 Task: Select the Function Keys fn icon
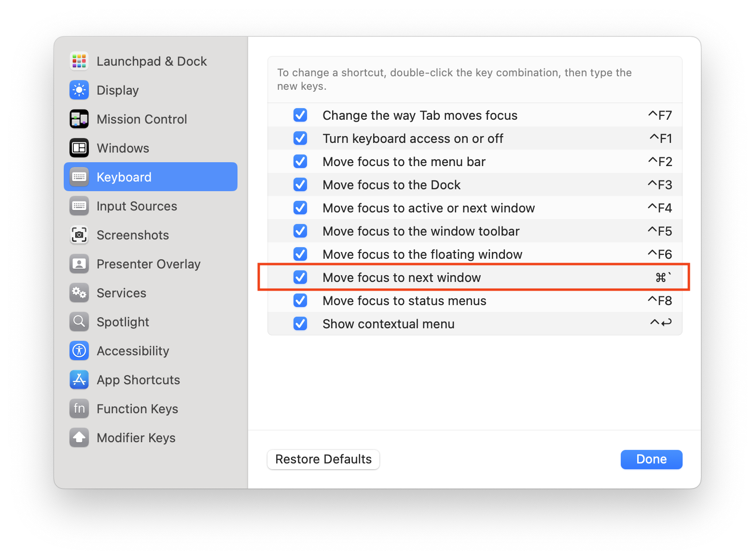(x=79, y=409)
